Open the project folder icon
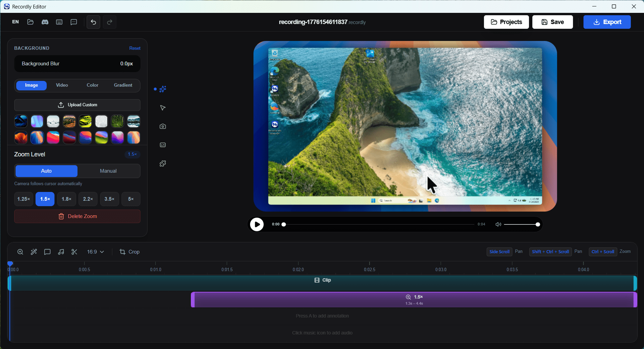Viewport: 644px width, 349px height. (30, 22)
